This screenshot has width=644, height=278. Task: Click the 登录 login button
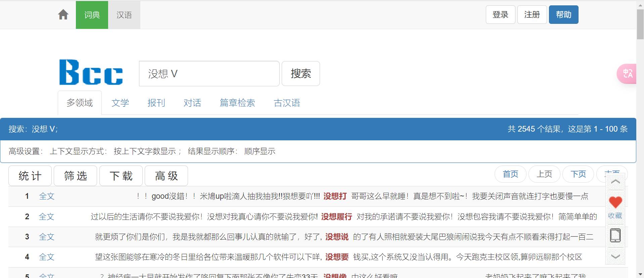point(500,15)
